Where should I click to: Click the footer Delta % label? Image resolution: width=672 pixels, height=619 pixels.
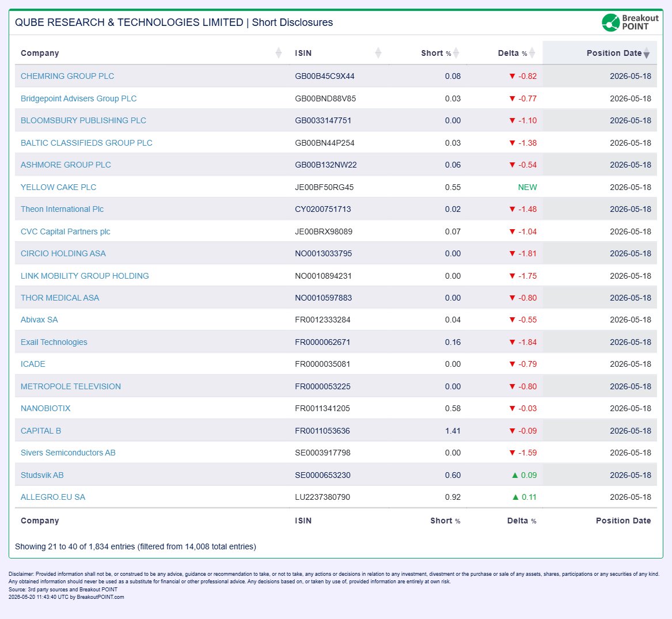click(x=522, y=521)
